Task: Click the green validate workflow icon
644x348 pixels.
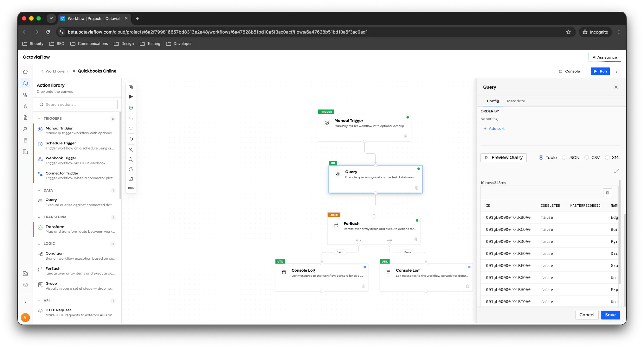Action: pos(131,108)
